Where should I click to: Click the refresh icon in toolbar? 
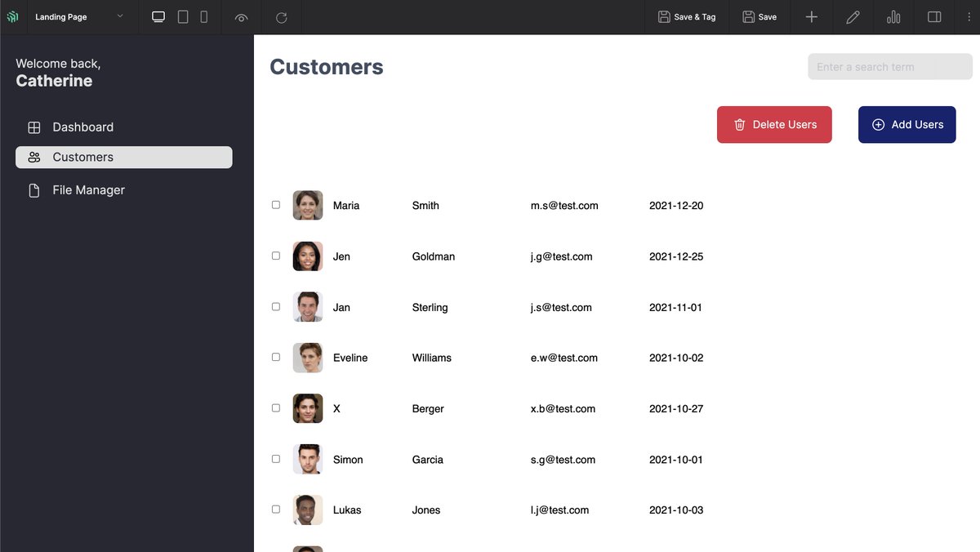point(282,17)
